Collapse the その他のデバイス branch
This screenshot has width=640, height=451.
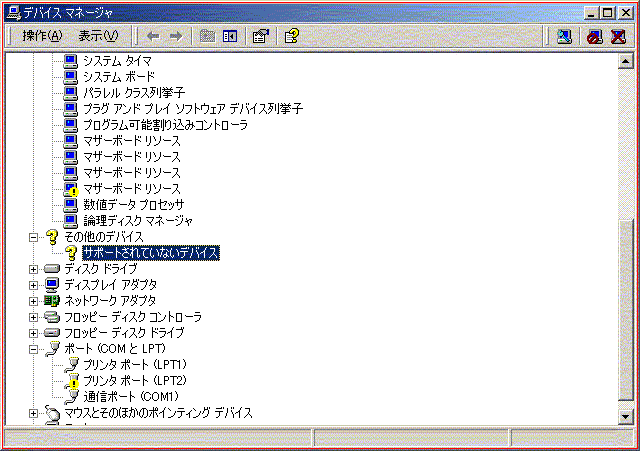[33, 237]
